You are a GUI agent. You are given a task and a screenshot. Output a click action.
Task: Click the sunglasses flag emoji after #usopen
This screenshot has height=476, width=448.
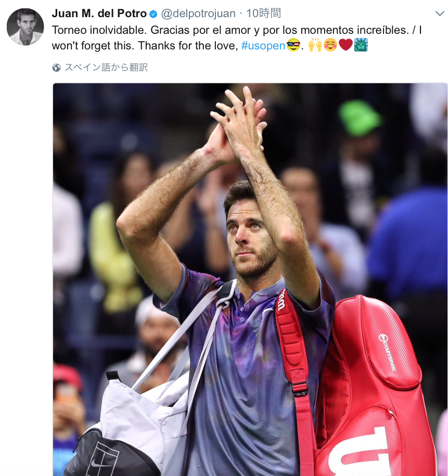point(293,45)
